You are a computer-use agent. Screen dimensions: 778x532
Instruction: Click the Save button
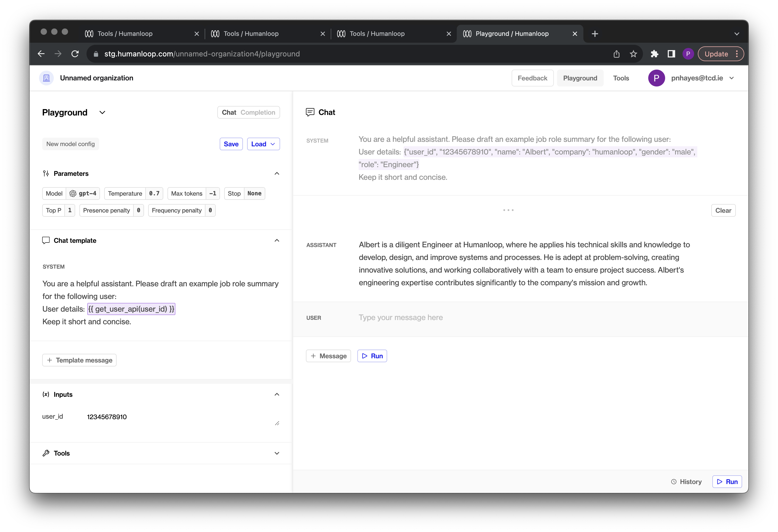pos(231,144)
